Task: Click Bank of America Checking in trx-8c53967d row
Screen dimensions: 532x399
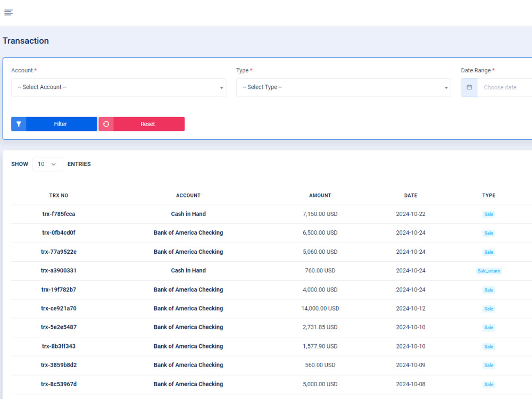Action: 188,384
